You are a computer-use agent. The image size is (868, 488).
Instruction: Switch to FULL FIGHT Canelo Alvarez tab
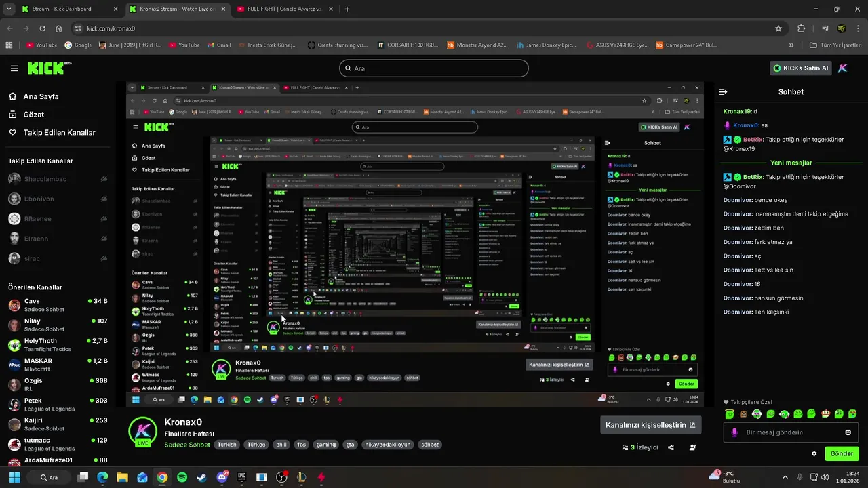coord(285,9)
